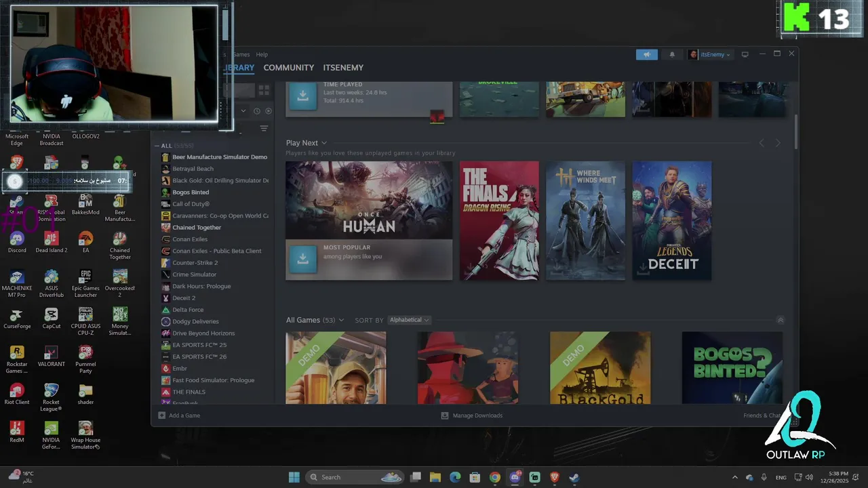
Task: Open the itsEnemy account dropdown
Action: pyautogui.click(x=710, y=54)
